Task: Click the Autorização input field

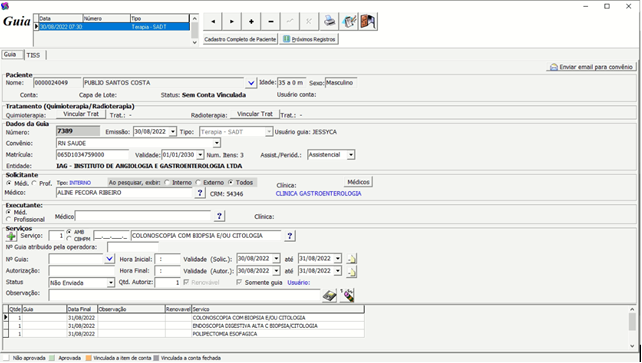Action: tap(81, 271)
